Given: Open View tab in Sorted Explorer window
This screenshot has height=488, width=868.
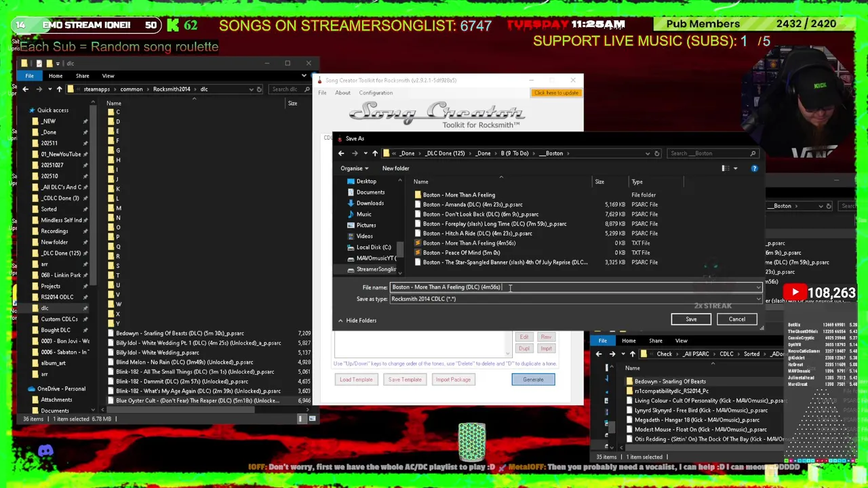Looking at the screenshot, I should (x=681, y=341).
